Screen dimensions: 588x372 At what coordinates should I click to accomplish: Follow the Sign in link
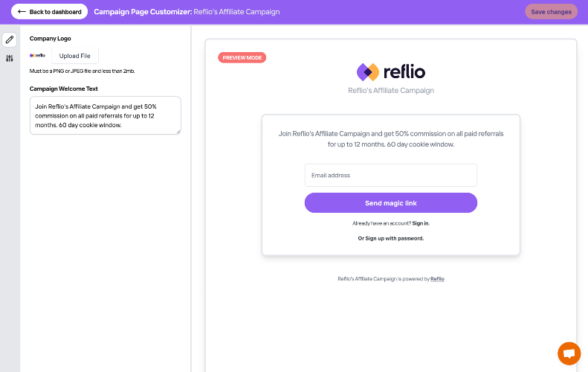pyautogui.click(x=420, y=223)
